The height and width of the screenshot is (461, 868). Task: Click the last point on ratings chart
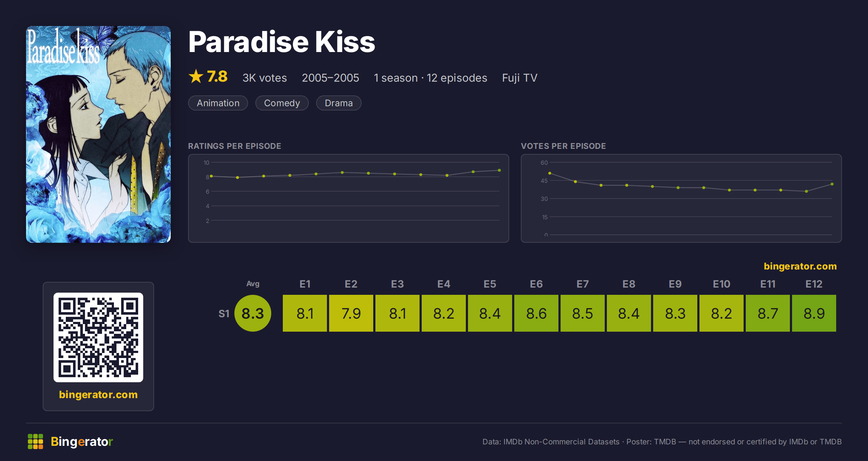pyautogui.click(x=499, y=170)
